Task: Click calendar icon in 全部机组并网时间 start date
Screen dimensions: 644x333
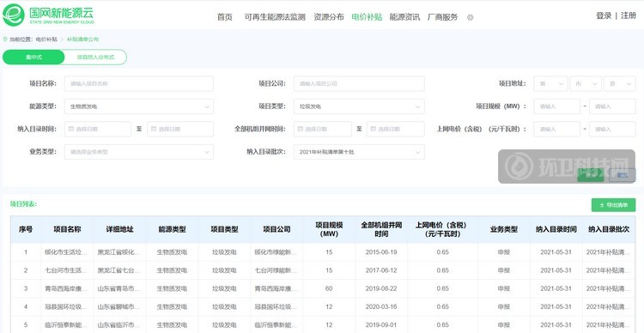Action: [x=301, y=129]
